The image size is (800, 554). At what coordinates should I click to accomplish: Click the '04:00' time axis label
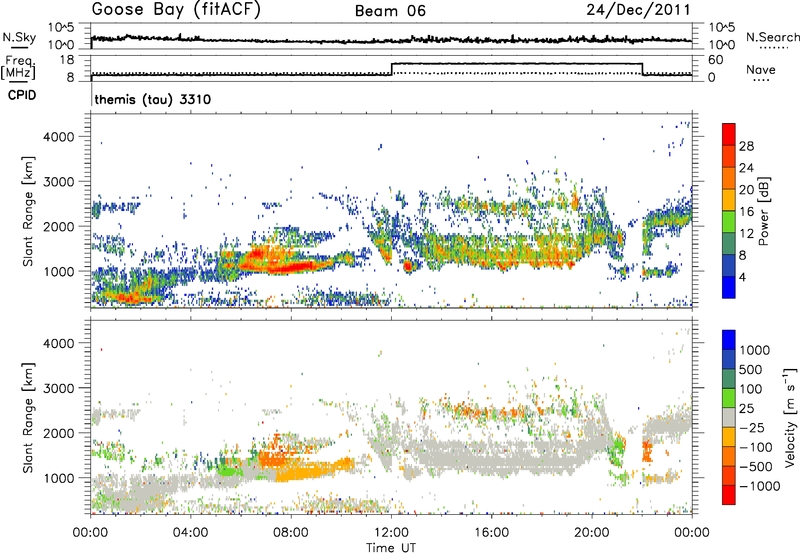point(190,533)
